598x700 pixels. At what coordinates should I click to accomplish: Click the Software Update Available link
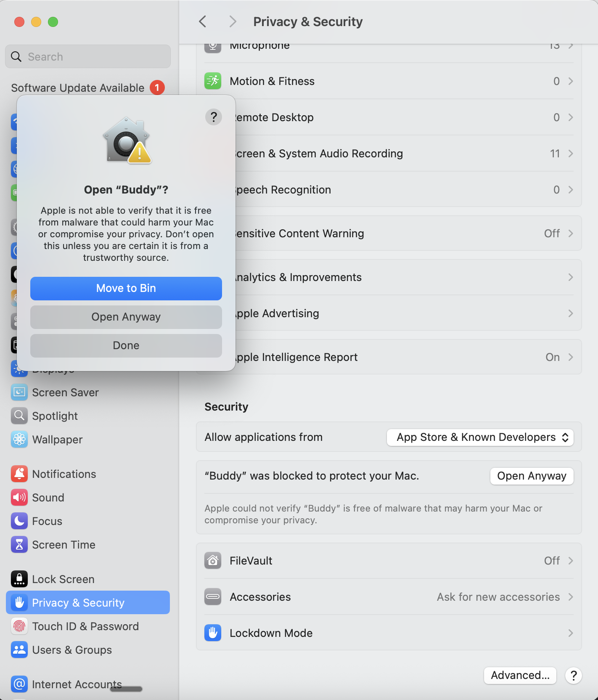78,87
